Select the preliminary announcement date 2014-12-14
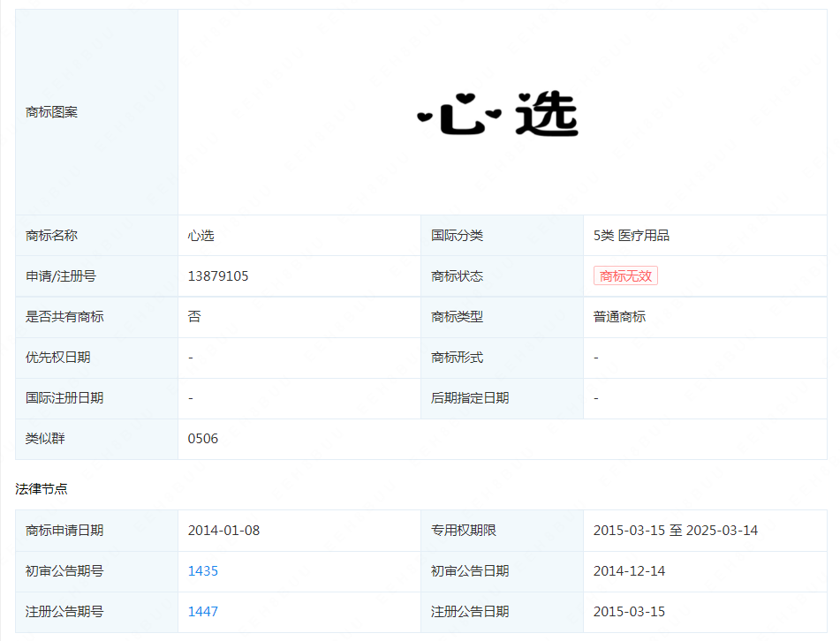This screenshot has height=641, width=840. (629, 571)
